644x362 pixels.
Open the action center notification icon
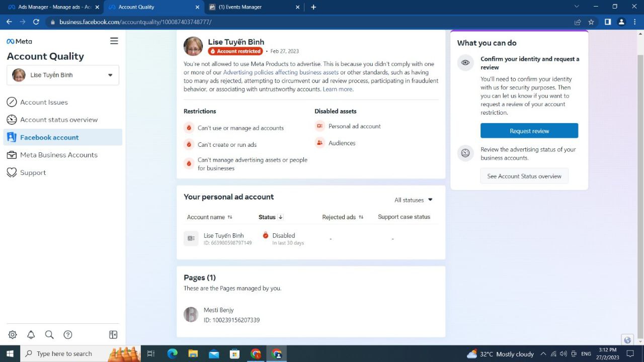pos(630,353)
